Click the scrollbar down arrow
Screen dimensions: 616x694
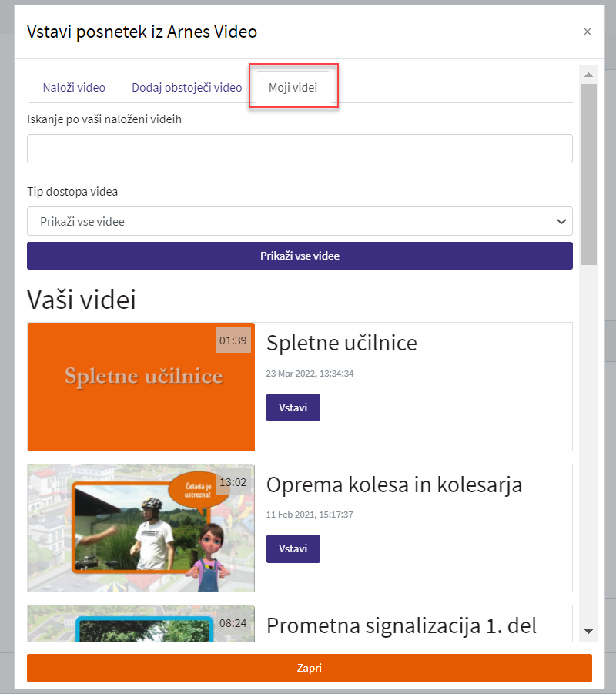tap(588, 632)
